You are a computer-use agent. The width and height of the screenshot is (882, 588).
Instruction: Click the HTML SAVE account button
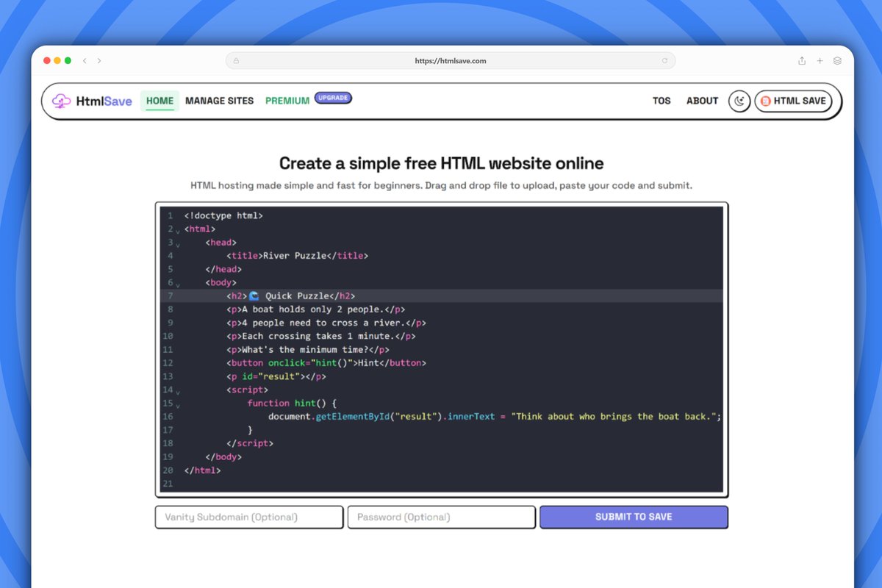click(x=793, y=101)
